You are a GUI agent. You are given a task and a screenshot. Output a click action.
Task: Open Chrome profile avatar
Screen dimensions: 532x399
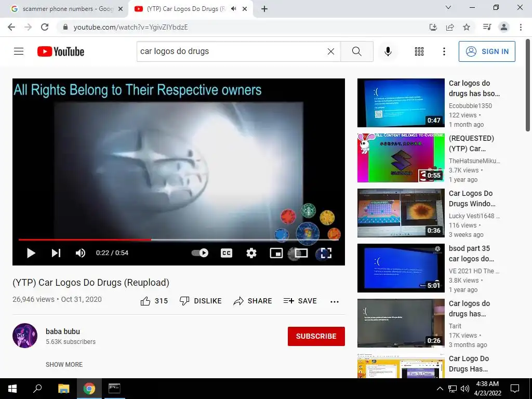[504, 27]
